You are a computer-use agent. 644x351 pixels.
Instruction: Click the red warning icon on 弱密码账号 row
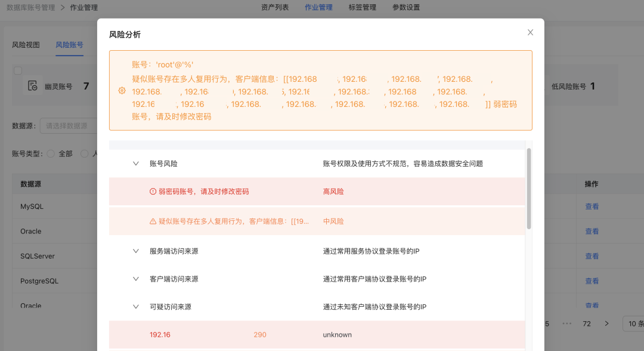(153, 192)
